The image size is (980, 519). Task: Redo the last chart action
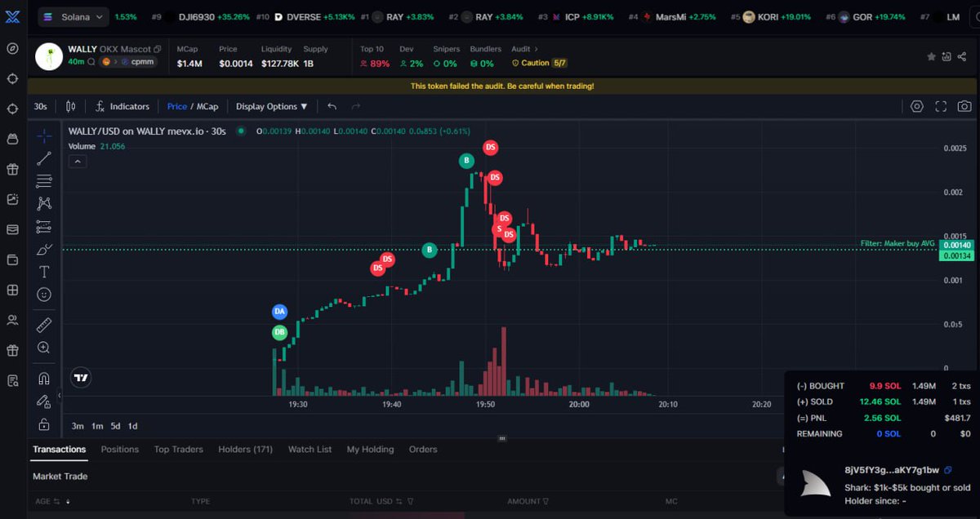pyautogui.click(x=356, y=106)
